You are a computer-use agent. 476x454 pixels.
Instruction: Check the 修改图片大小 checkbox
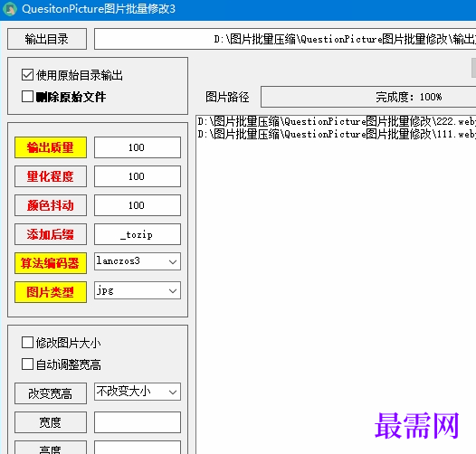[27, 343]
